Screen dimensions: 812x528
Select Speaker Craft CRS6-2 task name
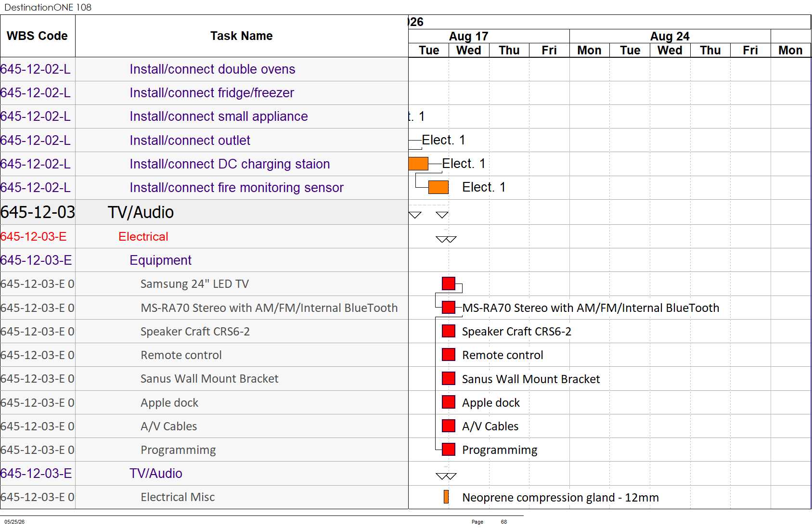coord(195,331)
